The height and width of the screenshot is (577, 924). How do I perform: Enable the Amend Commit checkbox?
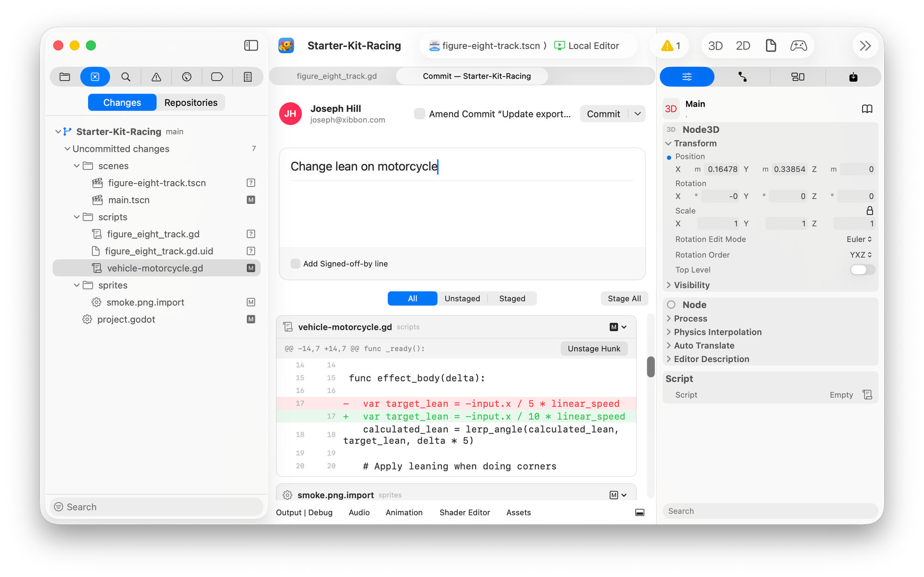coord(419,114)
